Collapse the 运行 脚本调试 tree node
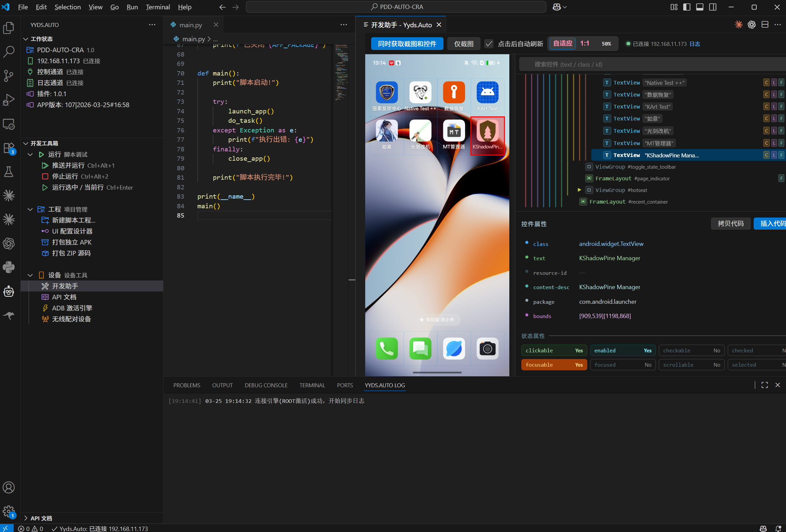This screenshot has width=786, height=532. [x=30, y=154]
